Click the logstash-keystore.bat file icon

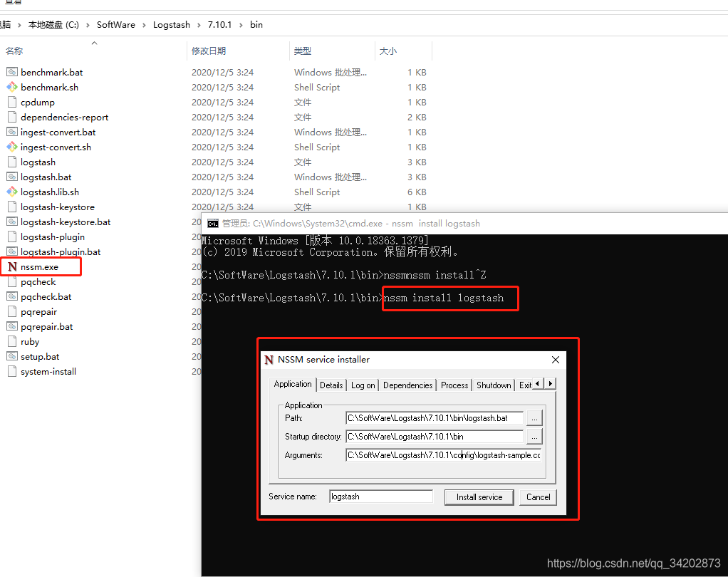pos(12,222)
